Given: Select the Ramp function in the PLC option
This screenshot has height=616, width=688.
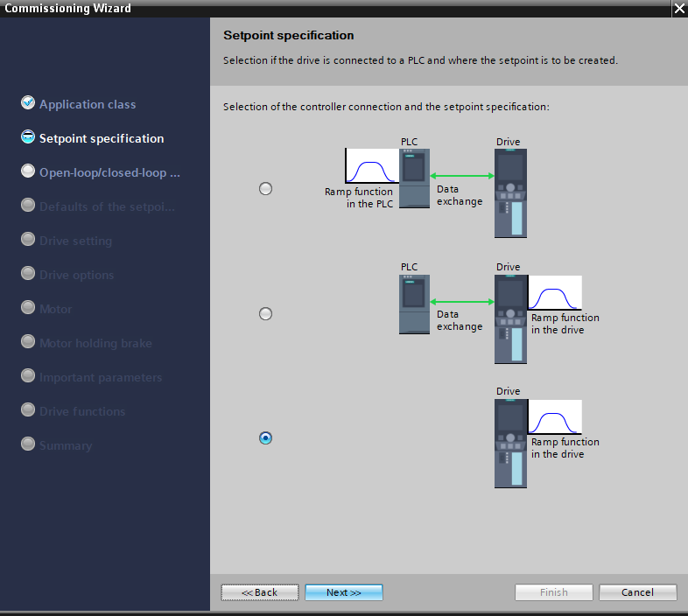Looking at the screenshot, I should coord(265,189).
